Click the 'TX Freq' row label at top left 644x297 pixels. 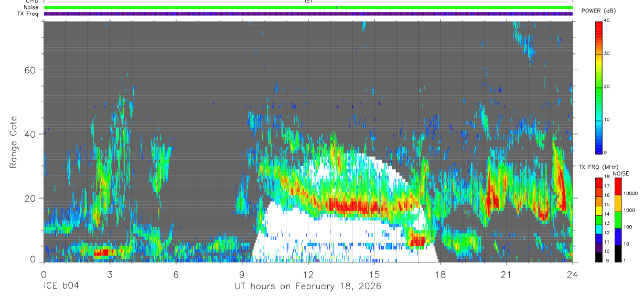(x=29, y=14)
